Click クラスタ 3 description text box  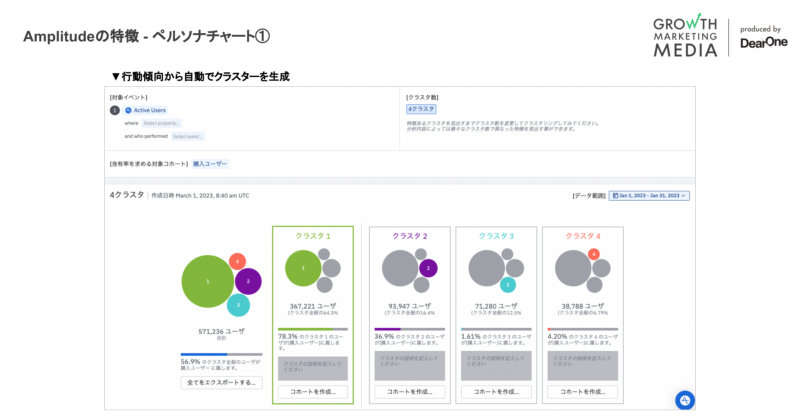click(496, 366)
